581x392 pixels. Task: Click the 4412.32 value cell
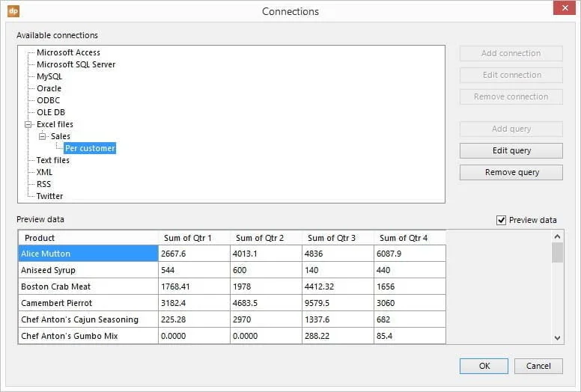pyautogui.click(x=338, y=287)
